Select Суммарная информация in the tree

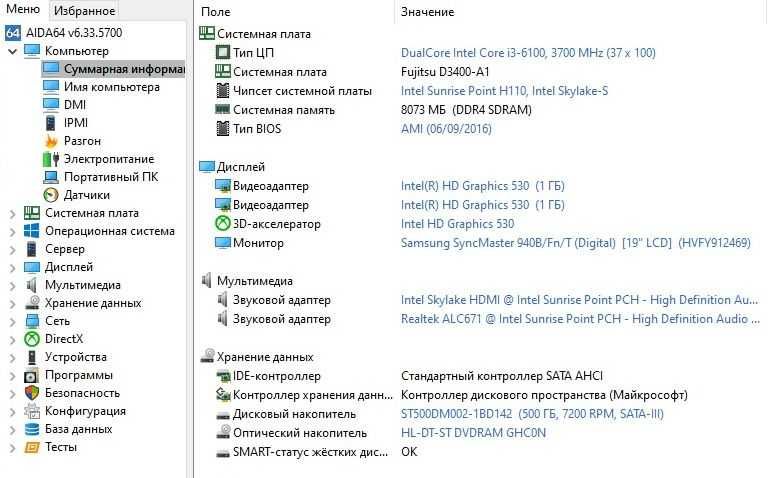pos(113,69)
